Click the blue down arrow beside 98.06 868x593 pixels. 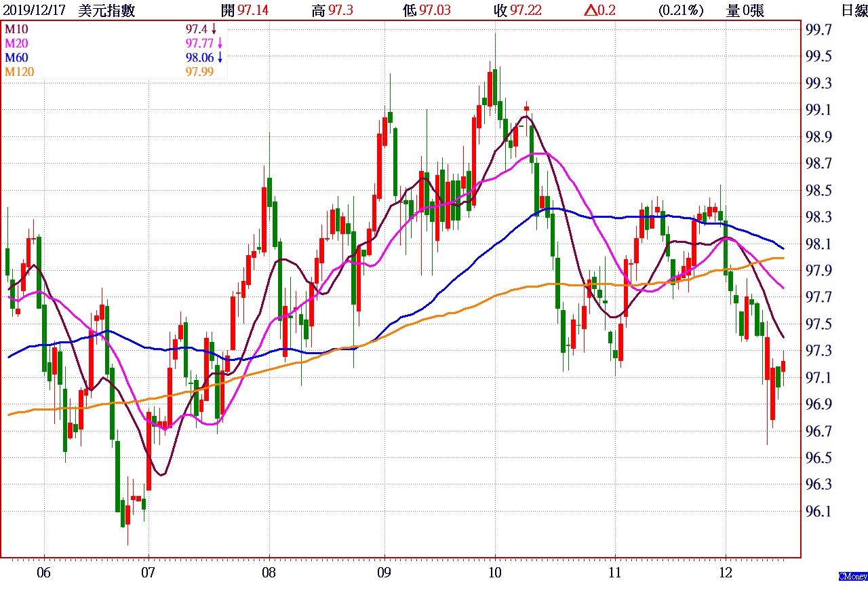(x=219, y=58)
